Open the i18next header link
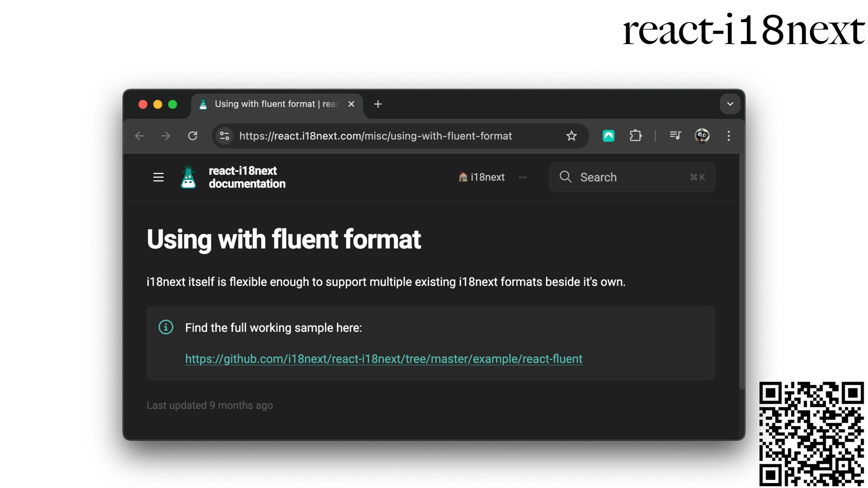This screenshot has width=868, height=488. tap(481, 177)
